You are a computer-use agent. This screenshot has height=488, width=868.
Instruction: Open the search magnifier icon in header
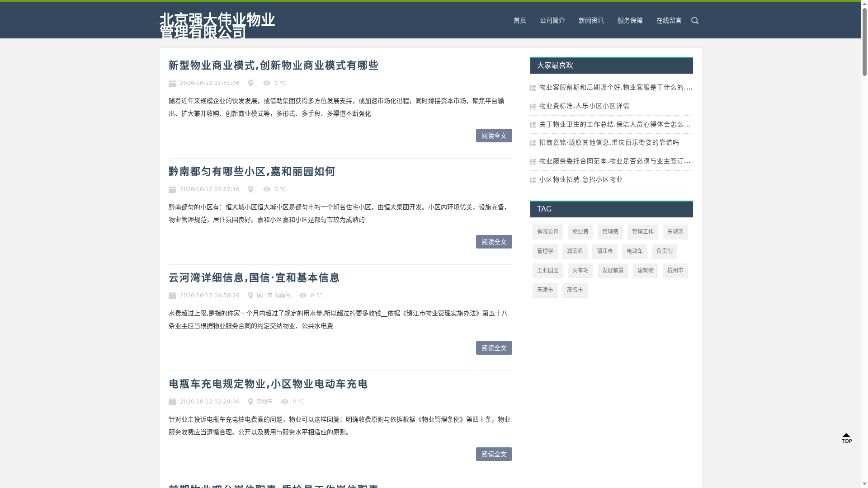tap(695, 20)
